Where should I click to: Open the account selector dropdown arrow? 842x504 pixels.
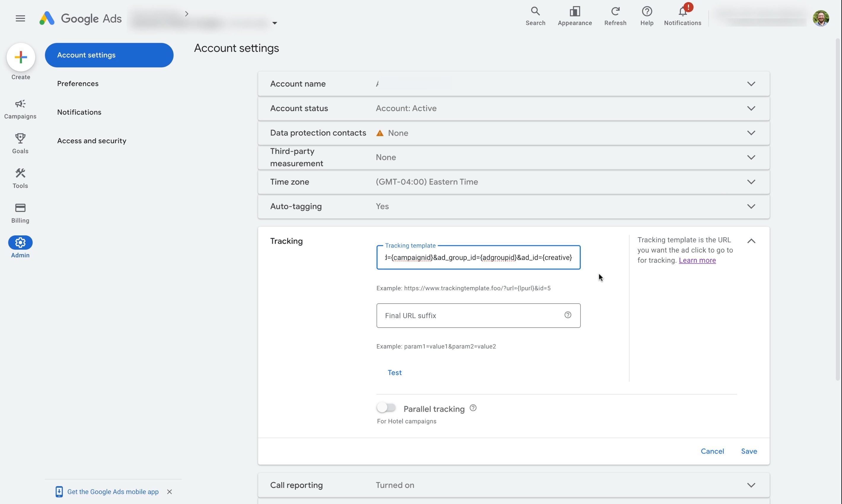pos(275,23)
